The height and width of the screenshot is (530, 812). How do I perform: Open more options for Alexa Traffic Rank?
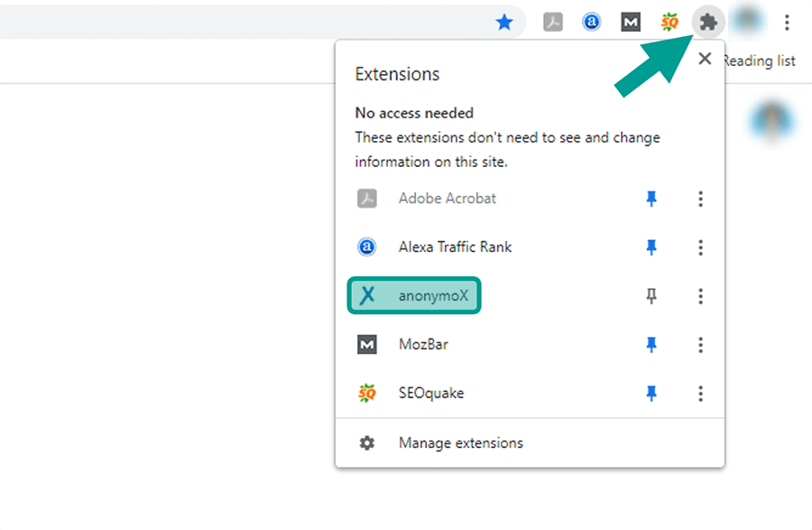[700, 247]
